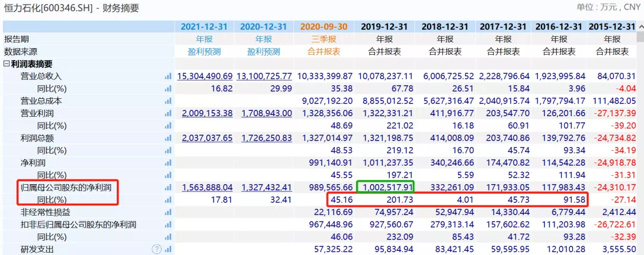Select the 2019-12-31 column header
The height and width of the screenshot is (255, 644).
point(384,27)
